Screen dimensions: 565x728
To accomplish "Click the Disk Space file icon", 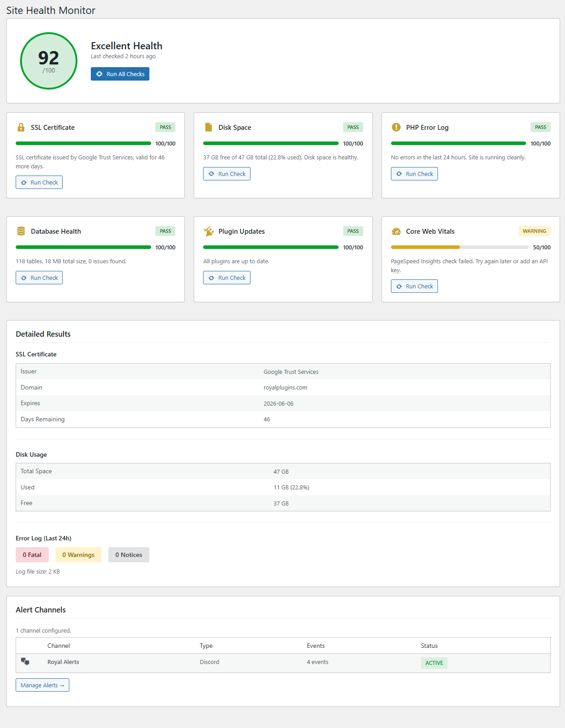I will [208, 128].
